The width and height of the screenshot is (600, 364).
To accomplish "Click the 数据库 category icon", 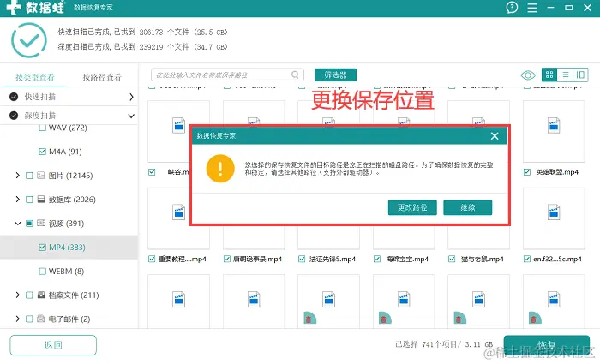I will click(x=40, y=200).
